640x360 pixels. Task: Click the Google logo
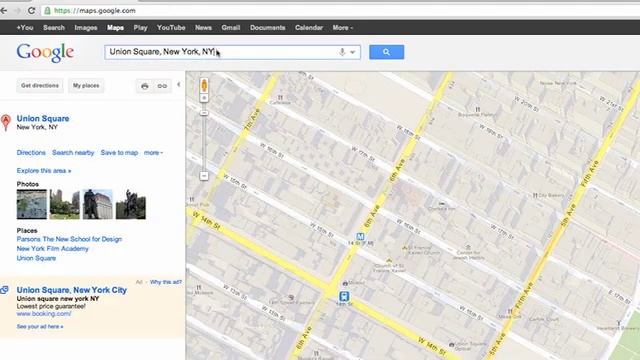[x=45, y=53]
